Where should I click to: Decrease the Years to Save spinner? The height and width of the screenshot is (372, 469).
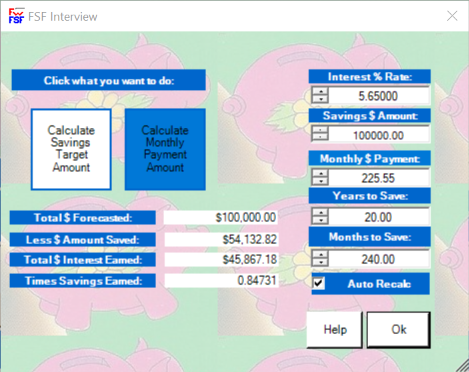coord(320,220)
